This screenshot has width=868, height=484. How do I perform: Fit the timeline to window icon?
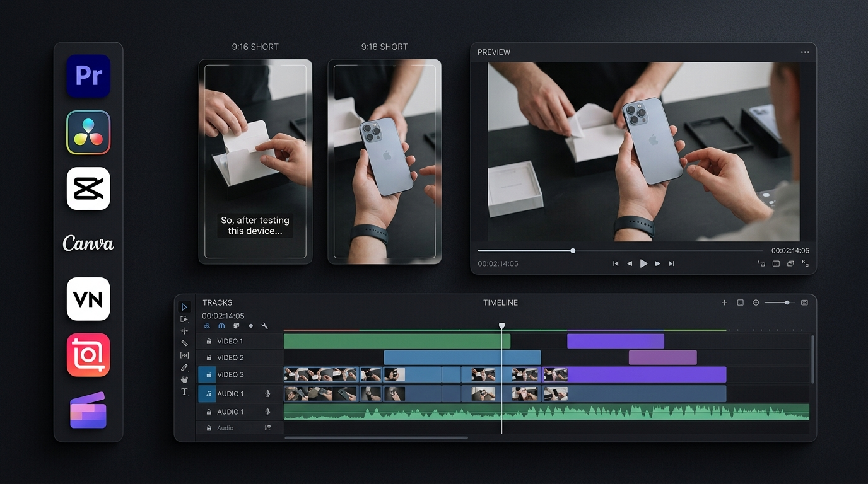coord(804,302)
